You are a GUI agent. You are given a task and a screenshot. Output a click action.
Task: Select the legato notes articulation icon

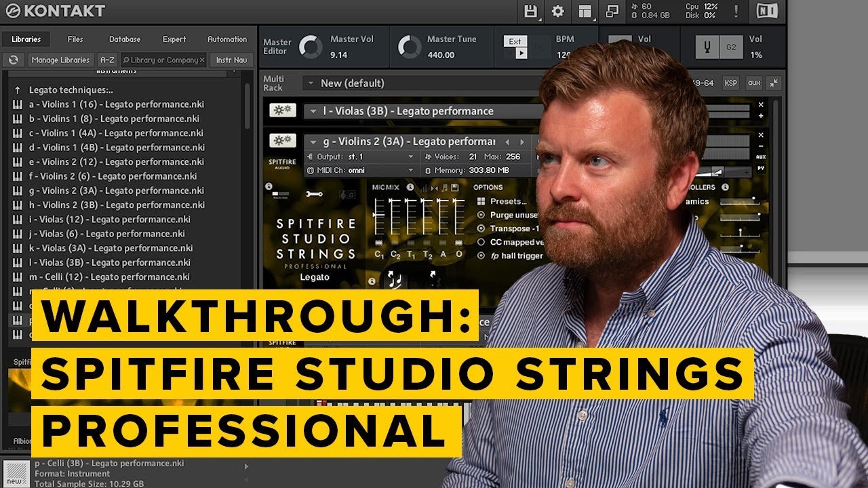tap(394, 278)
